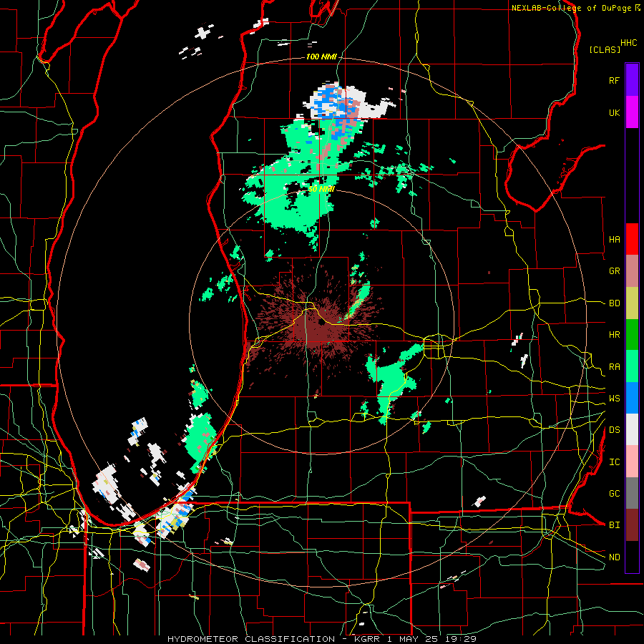Click the blue WS legend swatch
This screenshot has height=644, width=644.
[x=632, y=398]
